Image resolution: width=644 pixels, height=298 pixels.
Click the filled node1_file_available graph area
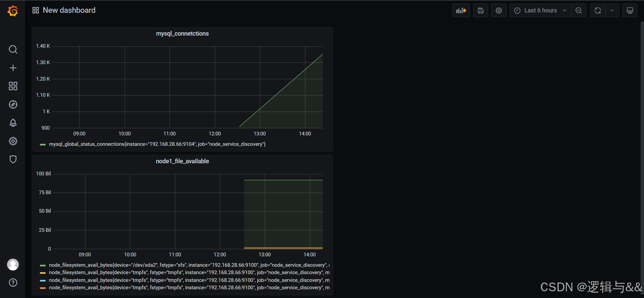coord(283,214)
